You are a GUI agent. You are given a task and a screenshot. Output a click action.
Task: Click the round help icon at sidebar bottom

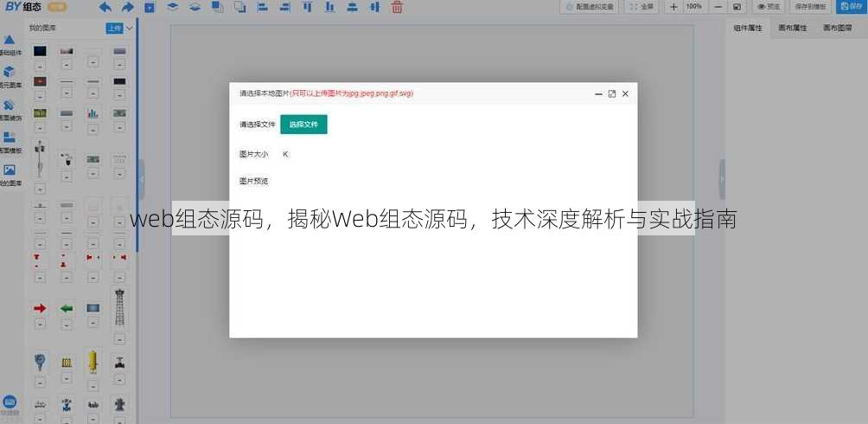pos(10,402)
